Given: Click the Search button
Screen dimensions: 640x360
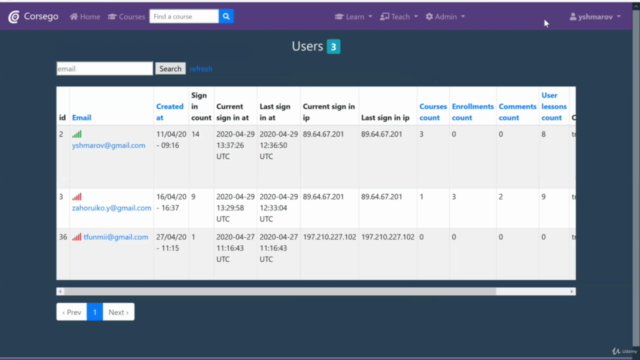Looking at the screenshot, I should [x=170, y=69].
